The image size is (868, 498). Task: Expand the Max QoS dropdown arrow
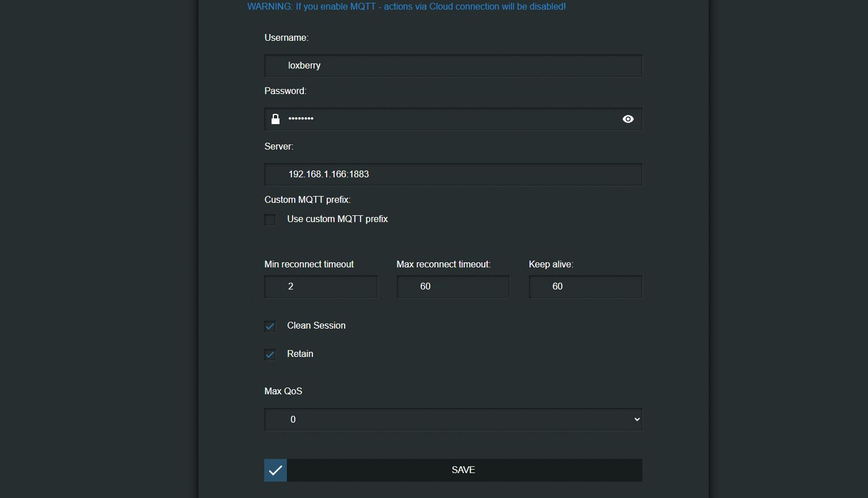click(637, 420)
